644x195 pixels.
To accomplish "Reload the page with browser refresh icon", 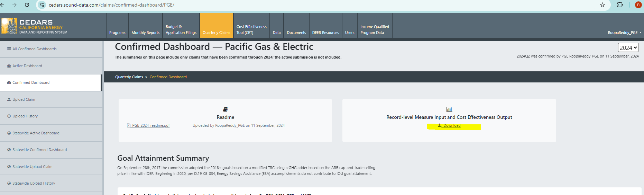I will point(27,5).
